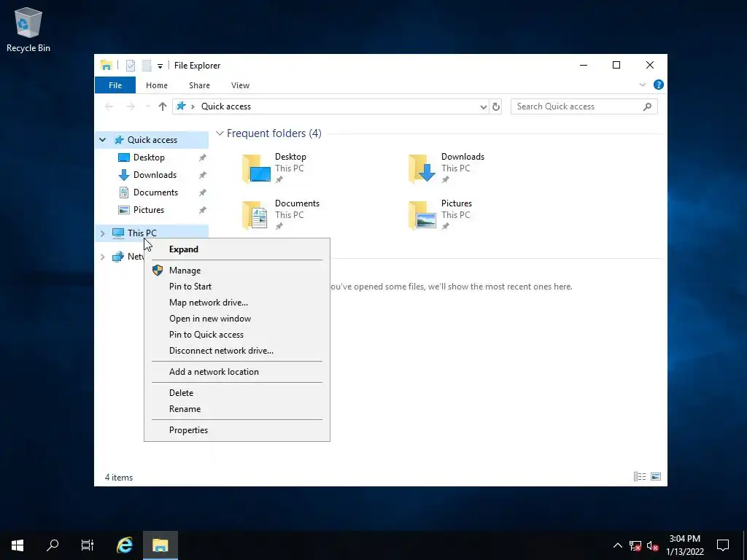747x560 pixels.
Task: Open the Action Center notifications icon
Action: click(x=723, y=545)
